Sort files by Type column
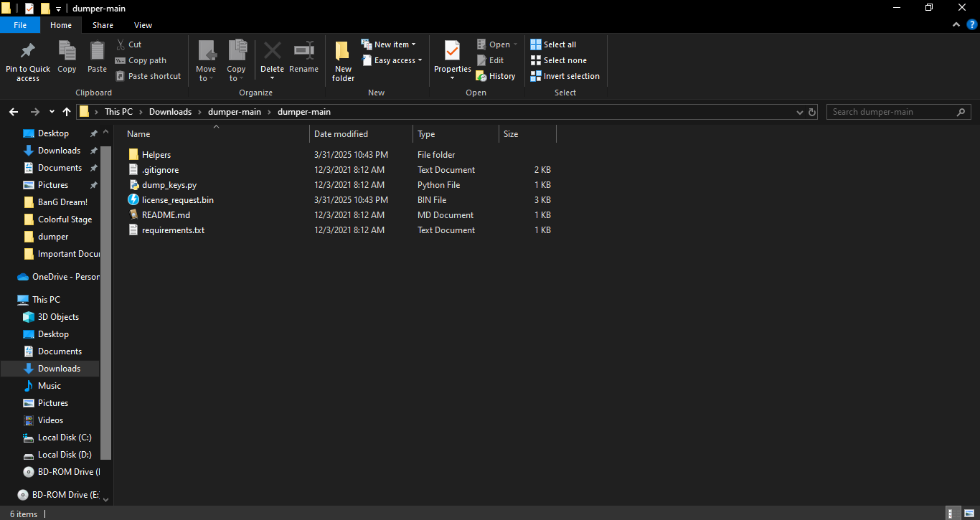The image size is (980, 520). [x=456, y=134]
